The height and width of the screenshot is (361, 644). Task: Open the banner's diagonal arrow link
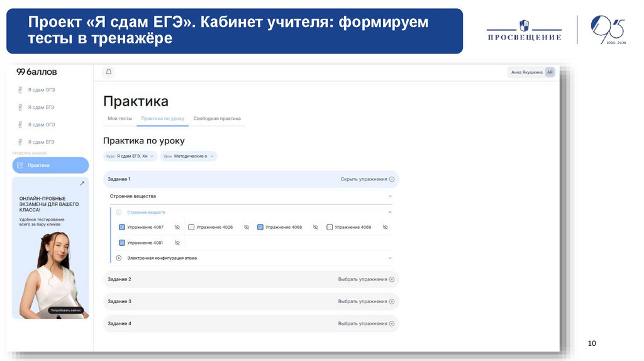[82, 184]
